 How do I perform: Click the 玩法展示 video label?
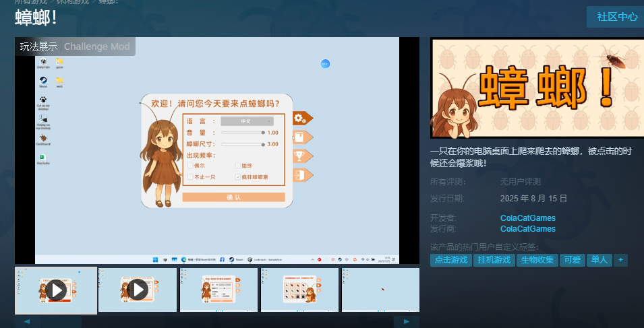38,46
